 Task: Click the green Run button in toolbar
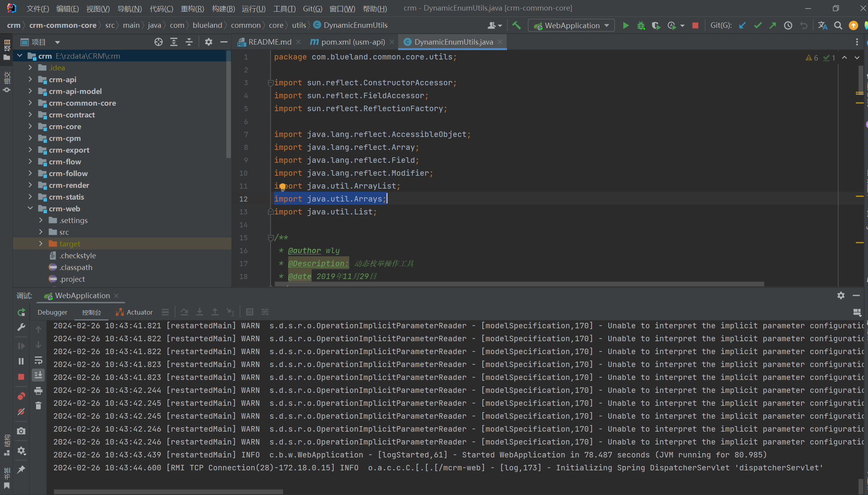point(626,25)
